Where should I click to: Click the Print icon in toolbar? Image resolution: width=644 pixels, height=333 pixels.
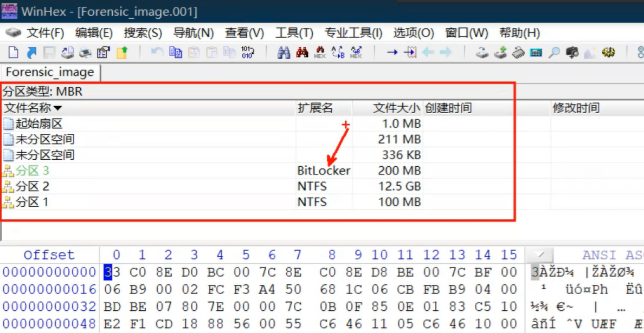pyautogui.click(x=85, y=53)
